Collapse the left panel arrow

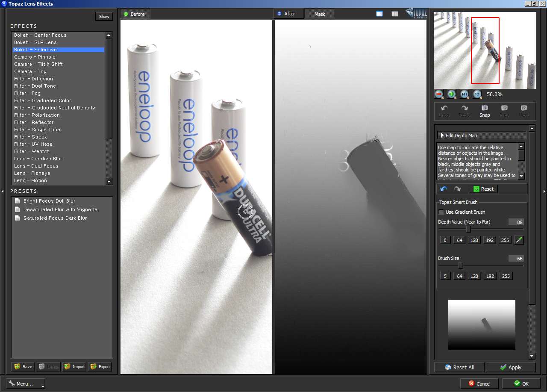(x=3, y=191)
